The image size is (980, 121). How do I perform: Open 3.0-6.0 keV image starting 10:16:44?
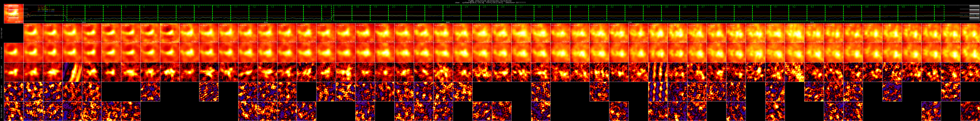point(970,33)
